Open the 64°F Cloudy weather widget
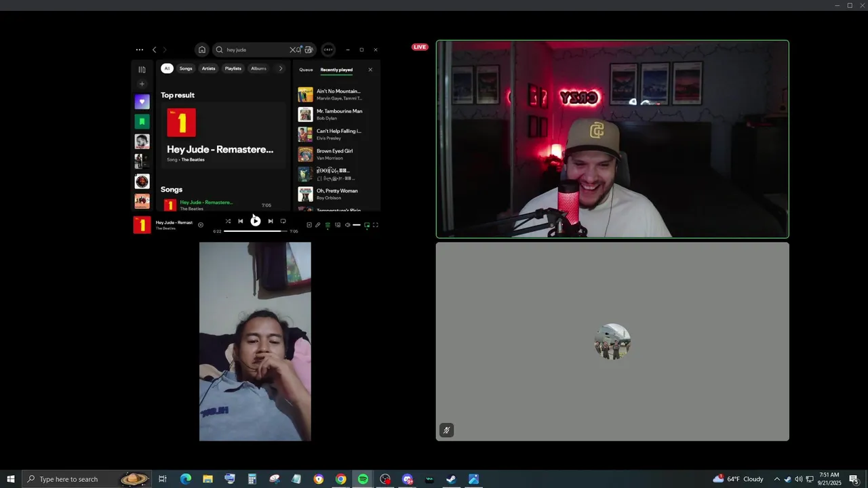 tap(738, 479)
